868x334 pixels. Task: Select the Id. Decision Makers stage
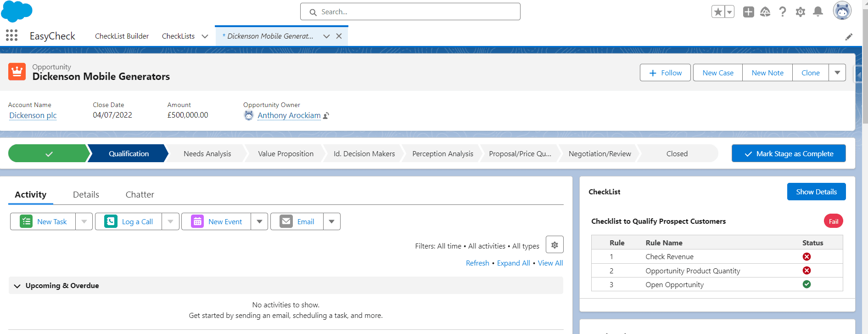pos(364,153)
